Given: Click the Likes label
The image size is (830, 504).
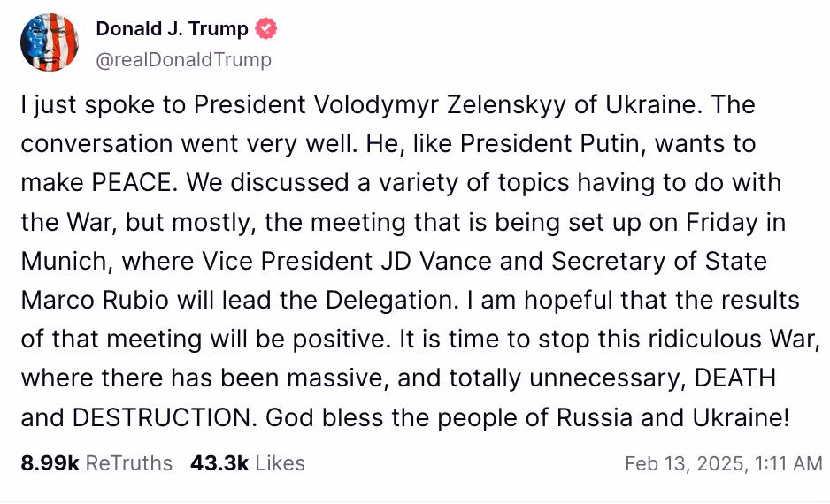Looking at the screenshot, I should coord(280,463).
